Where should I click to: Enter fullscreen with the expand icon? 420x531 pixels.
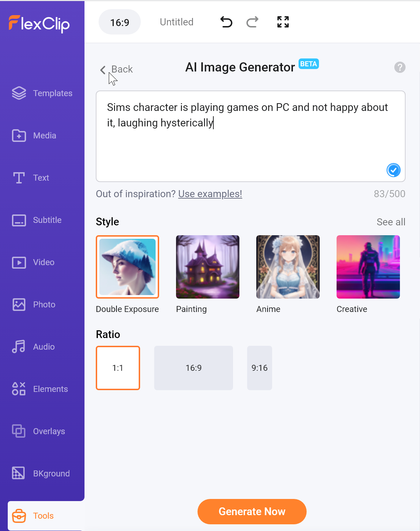283,22
